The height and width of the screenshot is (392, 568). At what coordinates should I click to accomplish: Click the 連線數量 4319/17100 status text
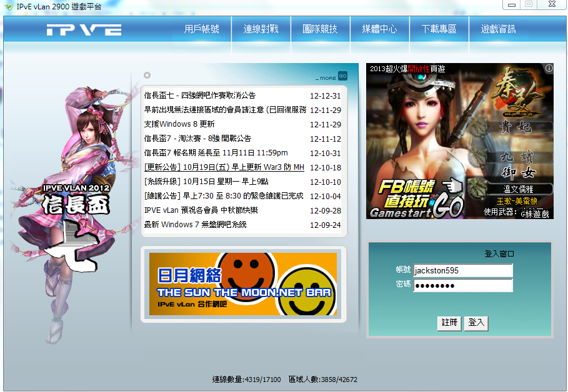(x=246, y=380)
